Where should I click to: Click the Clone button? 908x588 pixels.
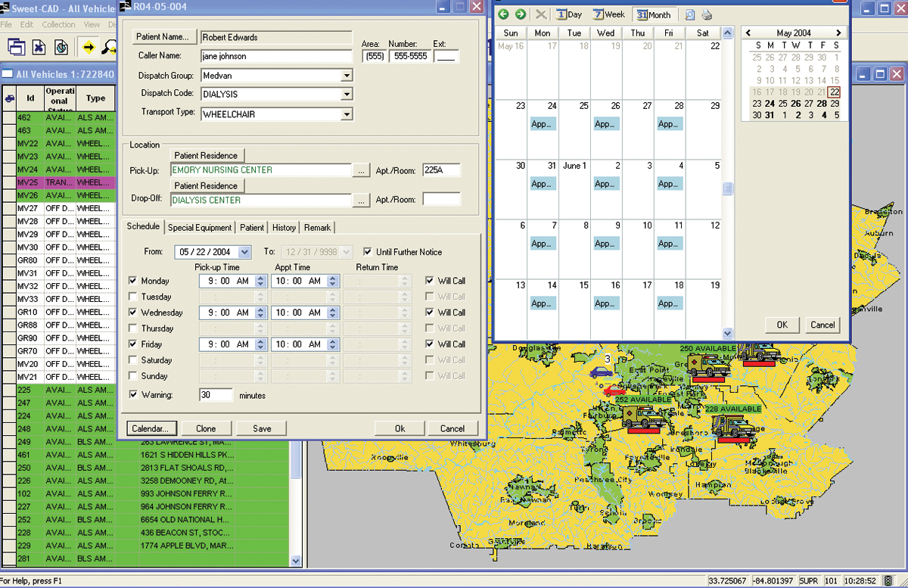pos(206,428)
